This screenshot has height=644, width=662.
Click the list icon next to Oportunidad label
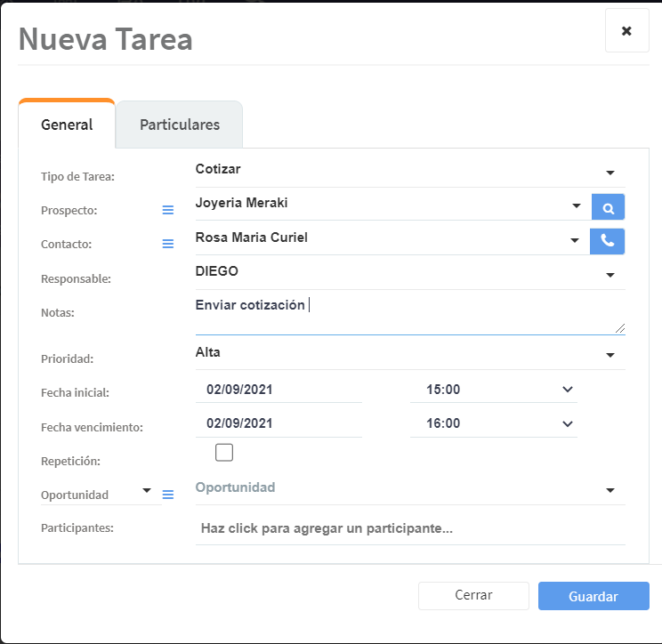[x=168, y=495]
